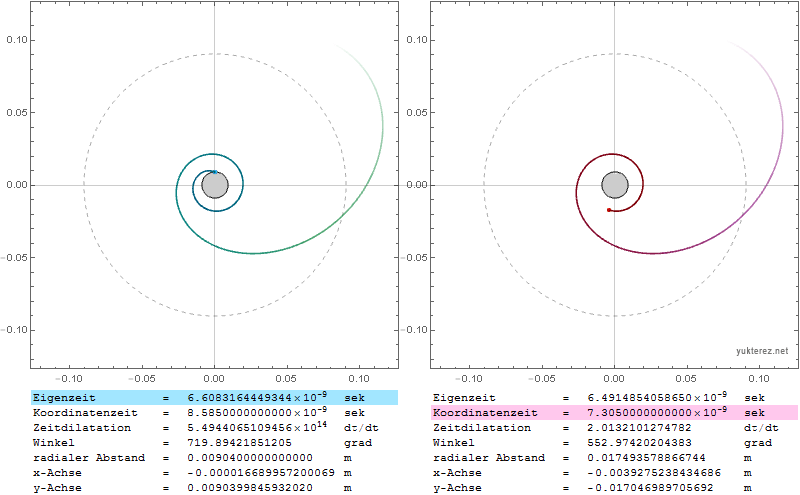Click the left table's x-Achse label
The height and width of the screenshot is (495, 800).
point(61,472)
